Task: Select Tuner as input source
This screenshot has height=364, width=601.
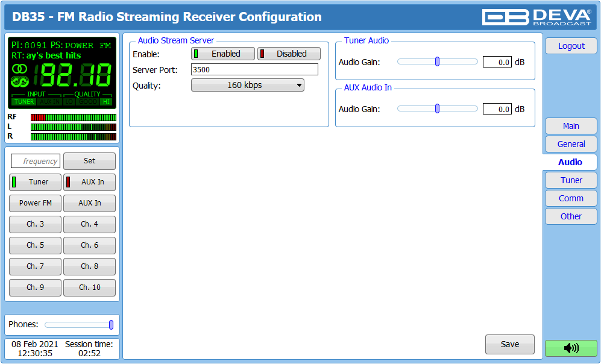Action: 35,182
